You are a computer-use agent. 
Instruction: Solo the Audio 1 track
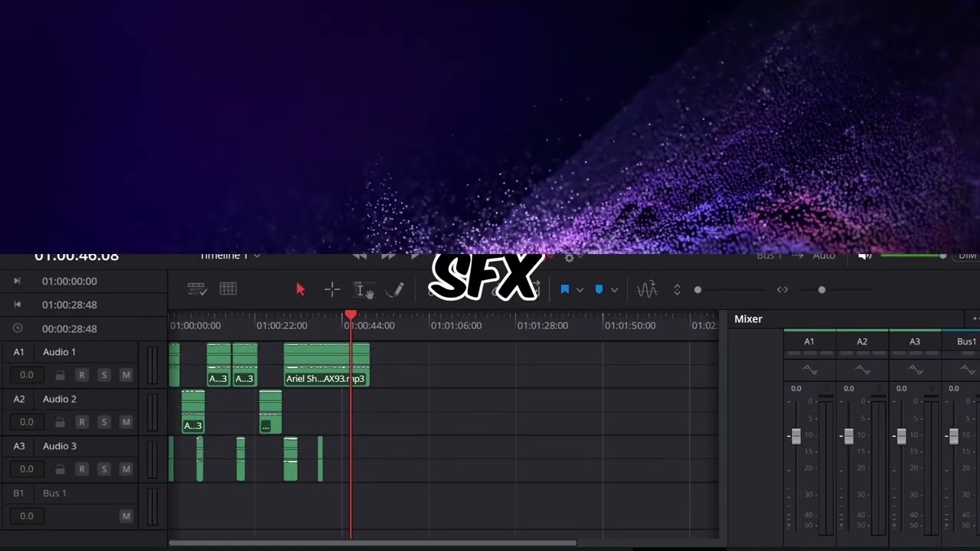[x=103, y=375]
